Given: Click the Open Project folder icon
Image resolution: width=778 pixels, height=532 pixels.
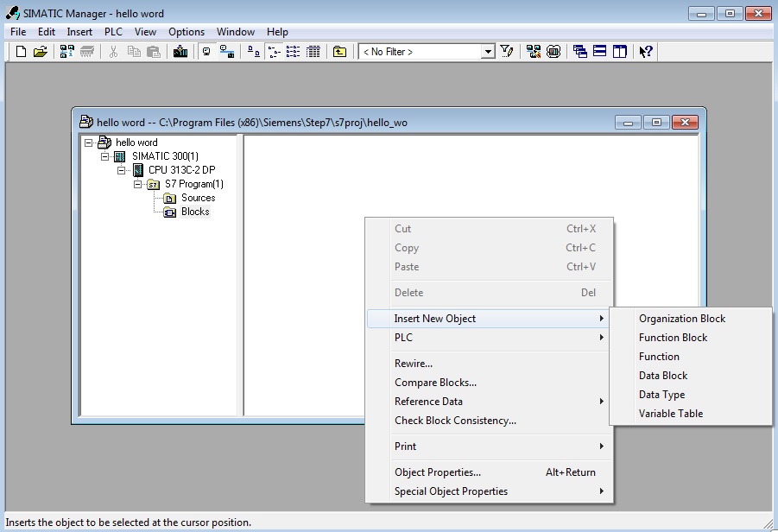Looking at the screenshot, I should pyautogui.click(x=41, y=52).
